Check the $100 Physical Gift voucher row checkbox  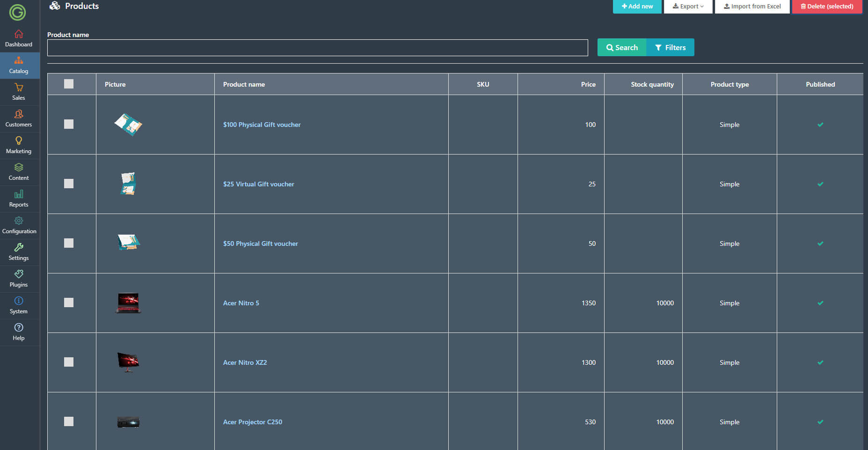69,124
